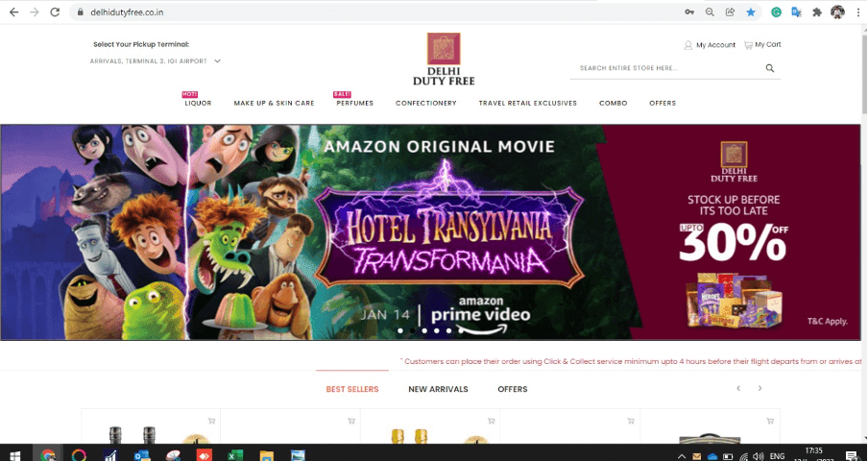Viewport: 868px width, 461px height.
Task: Go back with the browser back arrow
Action: [x=13, y=12]
